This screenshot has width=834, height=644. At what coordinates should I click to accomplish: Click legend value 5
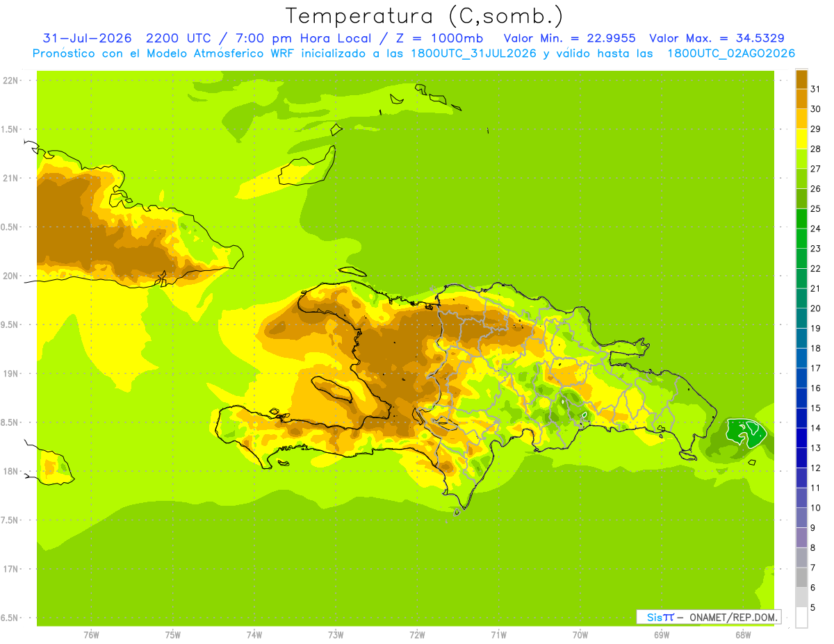coord(813,607)
